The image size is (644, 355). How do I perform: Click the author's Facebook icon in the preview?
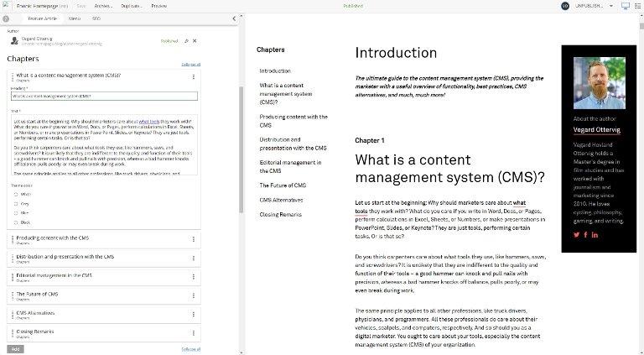click(x=585, y=235)
